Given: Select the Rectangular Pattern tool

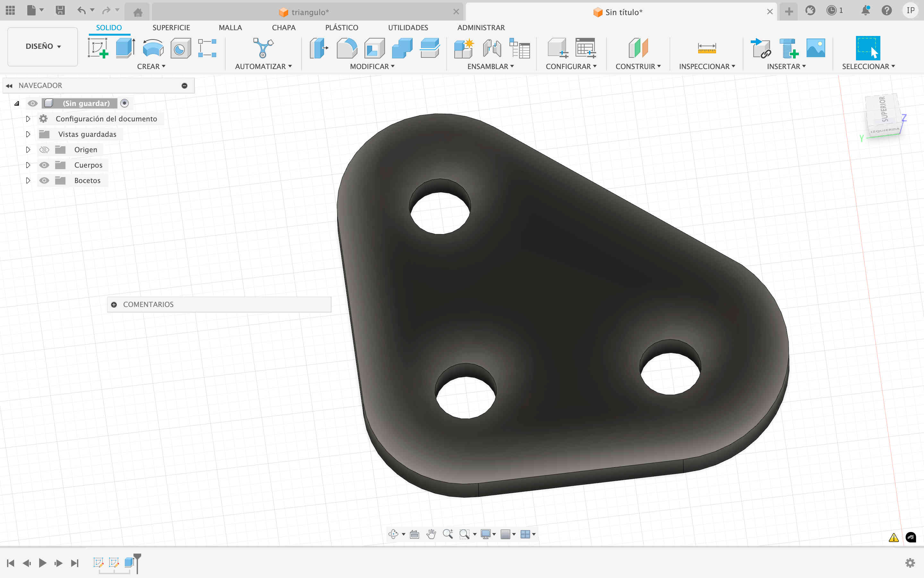Looking at the screenshot, I should (x=207, y=48).
